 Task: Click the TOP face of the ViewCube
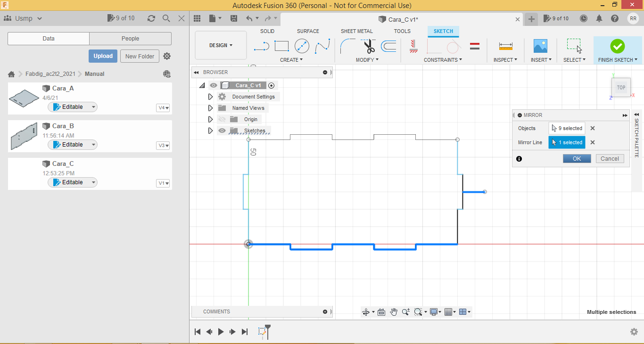point(621,87)
